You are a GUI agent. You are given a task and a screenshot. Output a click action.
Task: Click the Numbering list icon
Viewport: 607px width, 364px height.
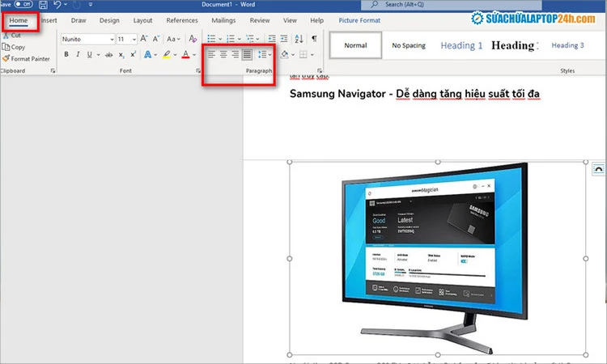pyautogui.click(x=231, y=39)
